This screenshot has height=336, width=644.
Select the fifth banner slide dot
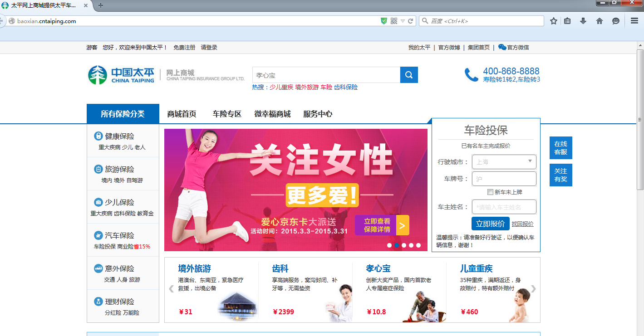pos(418,245)
